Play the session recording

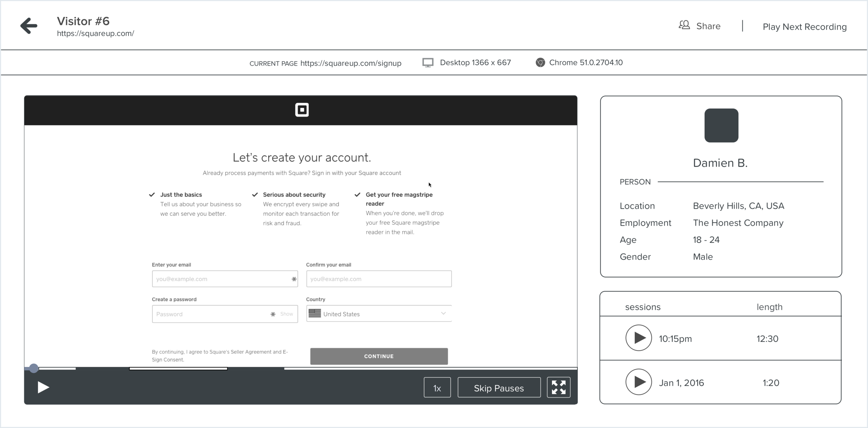(x=43, y=387)
